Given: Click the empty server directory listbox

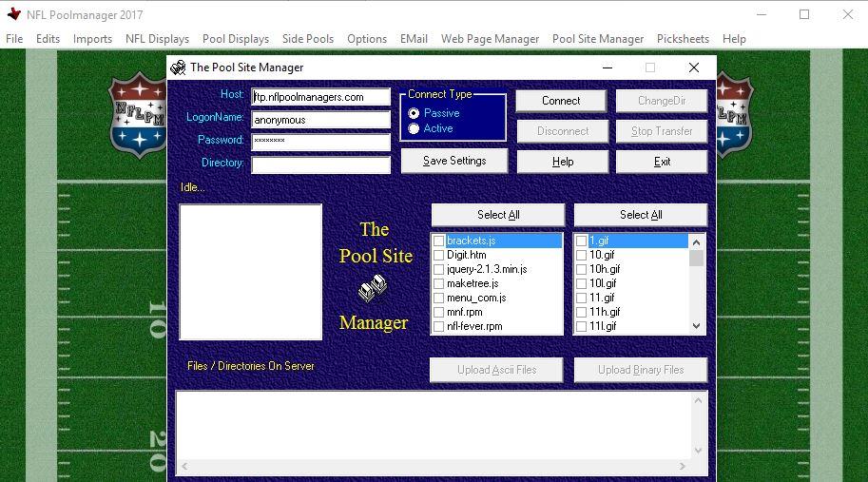Looking at the screenshot, I should (x=251, y=272).
